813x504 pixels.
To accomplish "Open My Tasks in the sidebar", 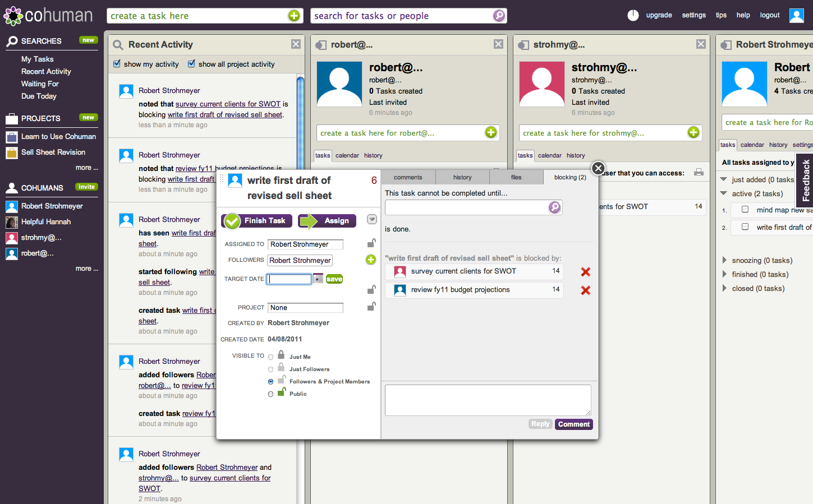I will pos(38,59).
